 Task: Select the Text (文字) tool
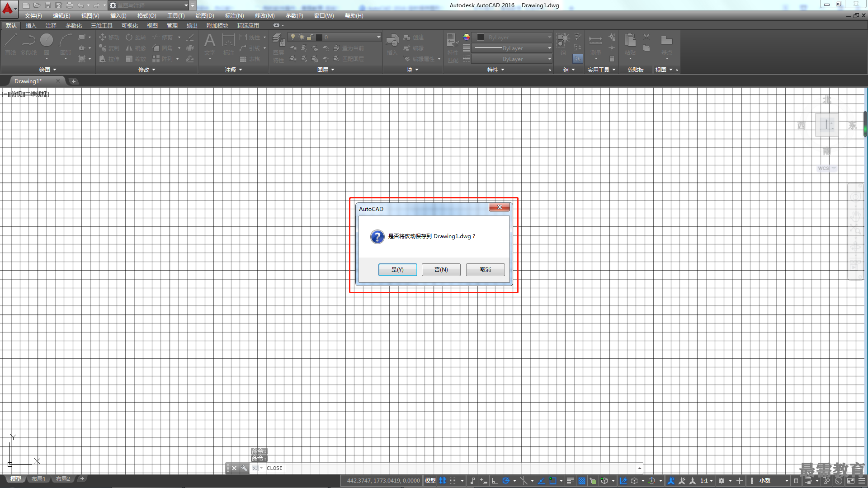point(209,44)
